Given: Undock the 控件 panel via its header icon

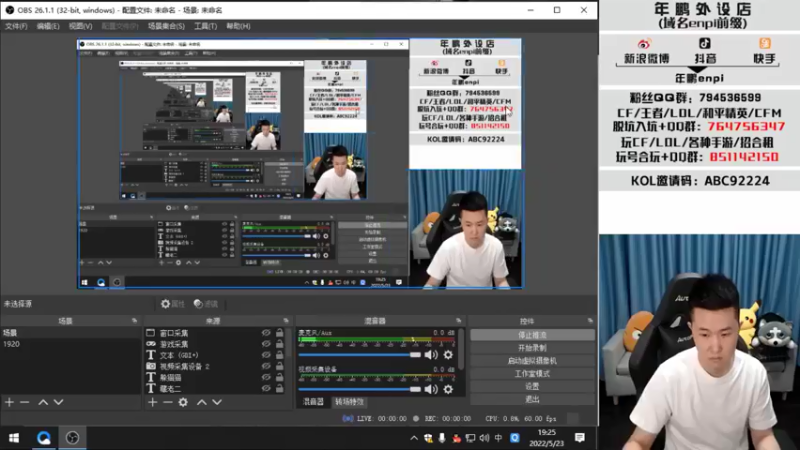Looking at the screenshot, I should click(590, 321).
